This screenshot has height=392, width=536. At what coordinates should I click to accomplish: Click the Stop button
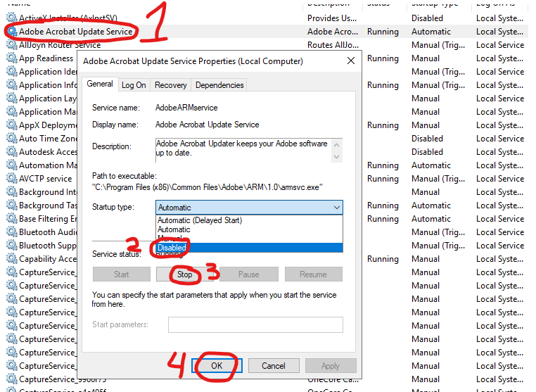(x=184, y=274)
